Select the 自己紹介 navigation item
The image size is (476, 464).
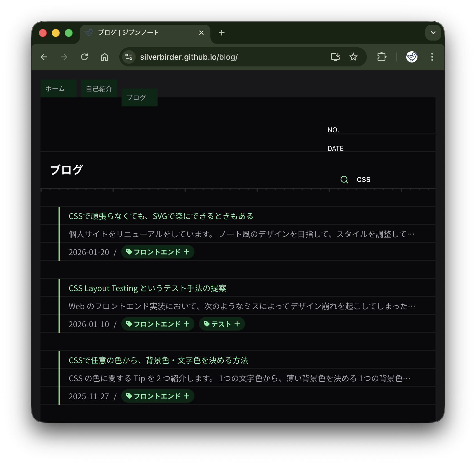point(99,88)
